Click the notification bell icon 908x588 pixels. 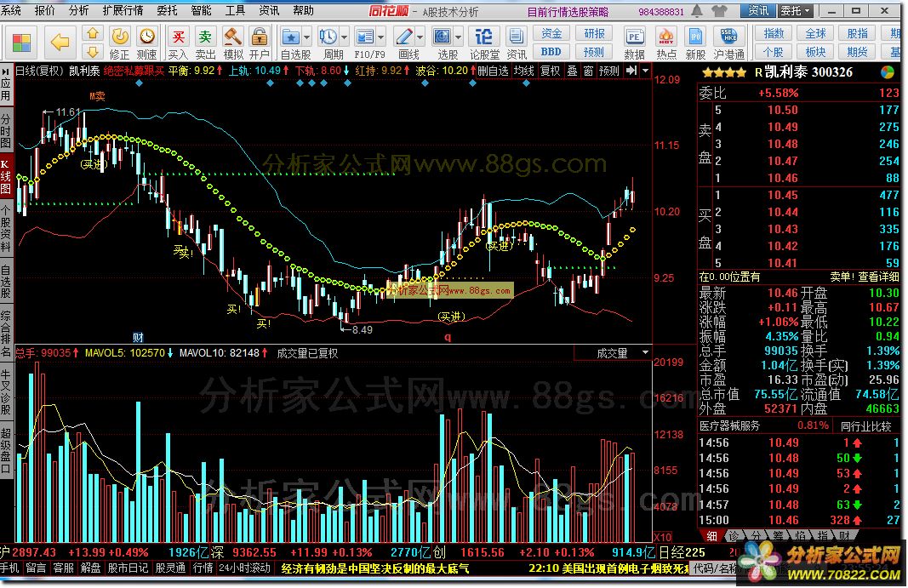coord(698,10)
